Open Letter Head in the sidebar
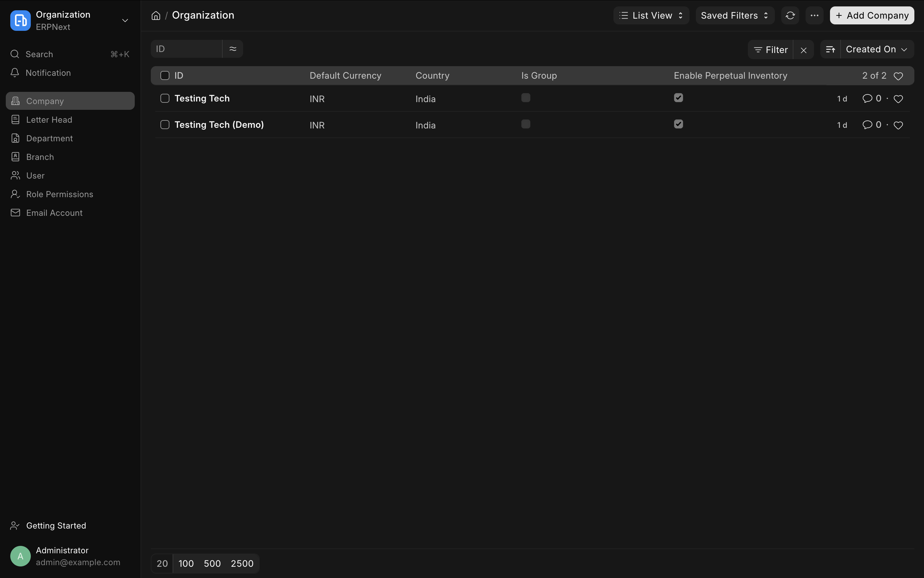Screen dimensions: 924x578 (70, 120)
